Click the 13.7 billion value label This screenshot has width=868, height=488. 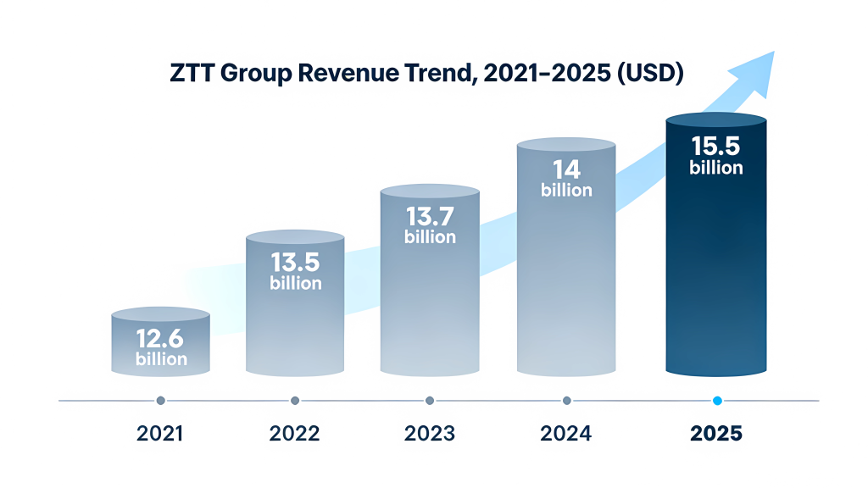(x=430, y=226)
